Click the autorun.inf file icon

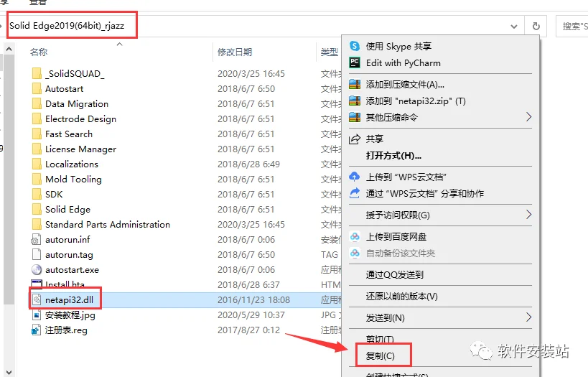coord(37,239)
